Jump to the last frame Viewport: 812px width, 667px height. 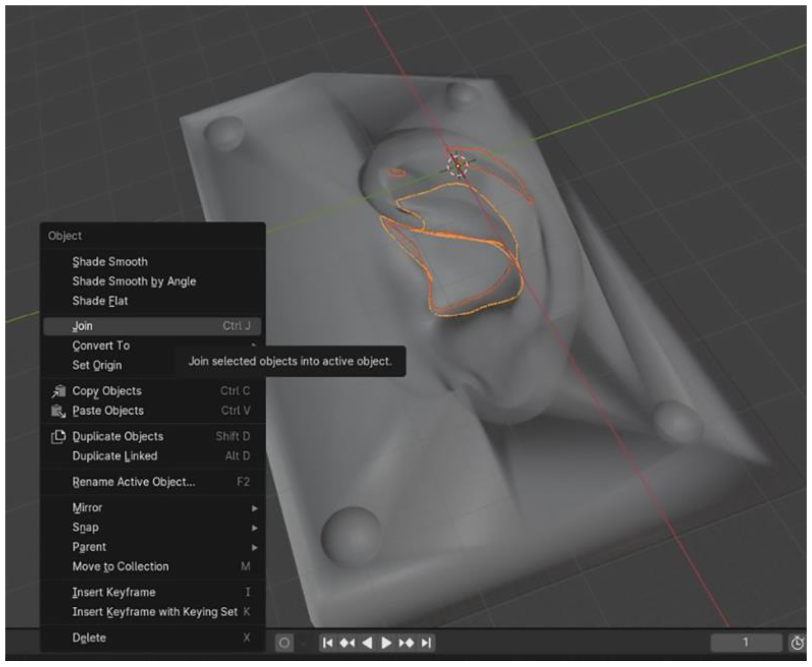click(x=426, y=643)
